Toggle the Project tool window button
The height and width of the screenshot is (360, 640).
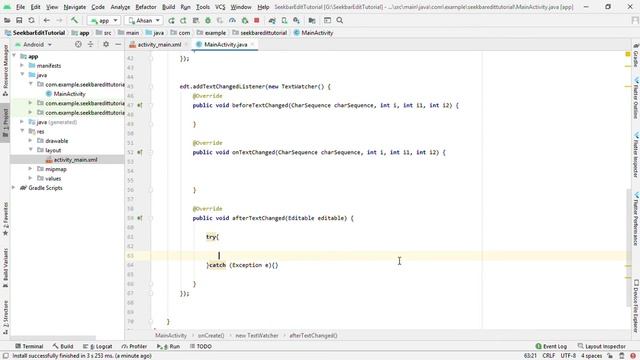click(x=5, y=123)
